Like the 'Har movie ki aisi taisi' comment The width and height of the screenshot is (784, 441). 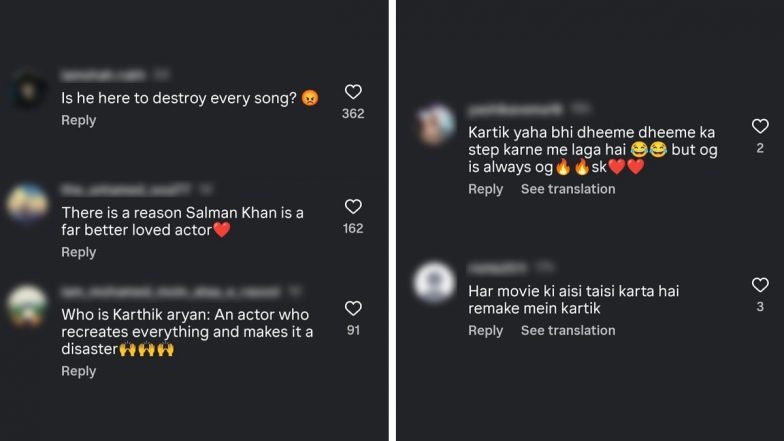point(760,285)
